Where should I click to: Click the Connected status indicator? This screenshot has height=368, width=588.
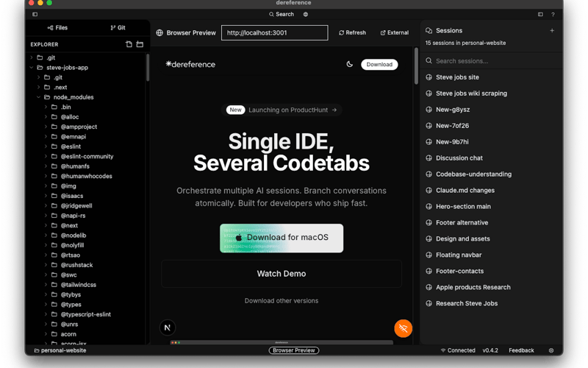458,350
